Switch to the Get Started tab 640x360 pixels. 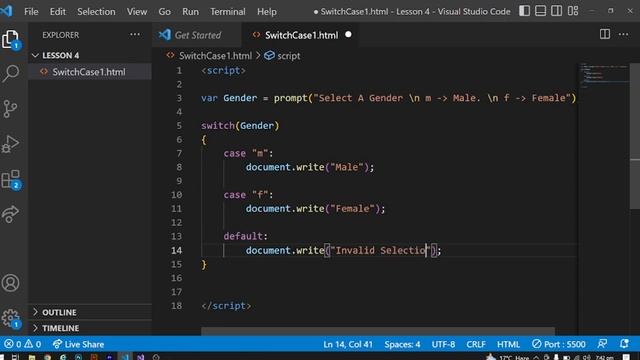click(x=197, y=35)
